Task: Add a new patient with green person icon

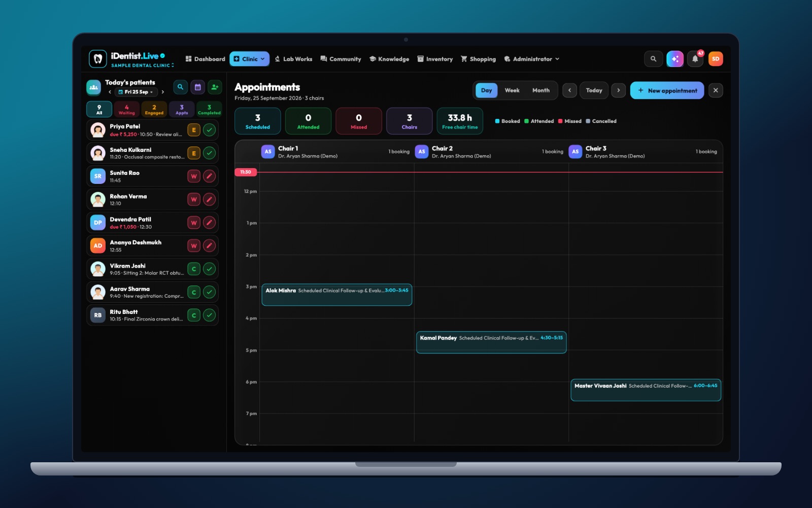Action: [x=215, y=87]
